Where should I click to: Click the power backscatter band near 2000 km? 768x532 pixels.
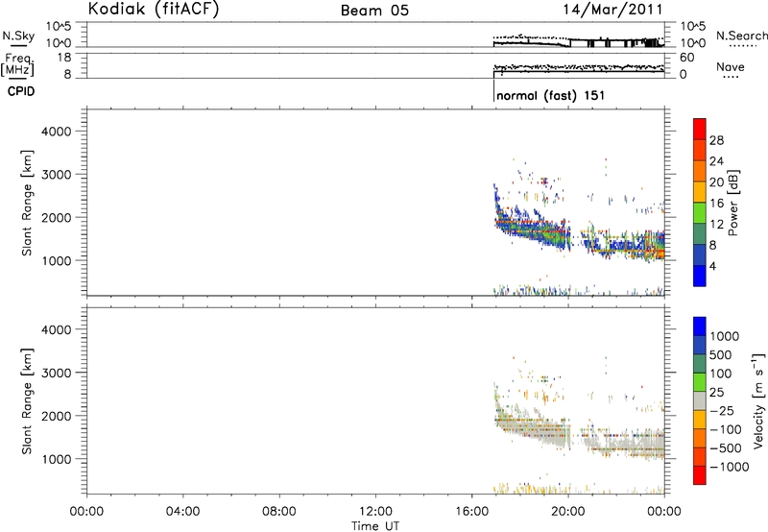point(532,228)
